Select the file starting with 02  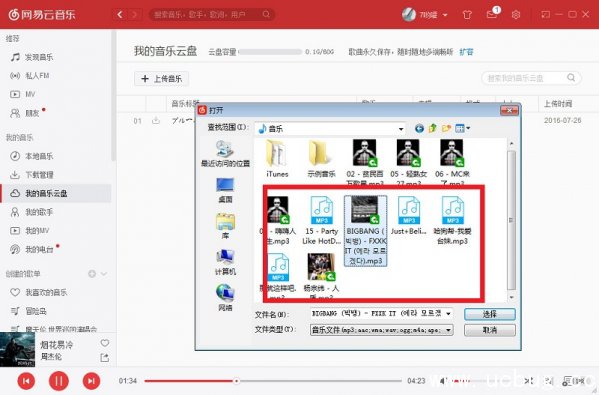tap(364, 162)
